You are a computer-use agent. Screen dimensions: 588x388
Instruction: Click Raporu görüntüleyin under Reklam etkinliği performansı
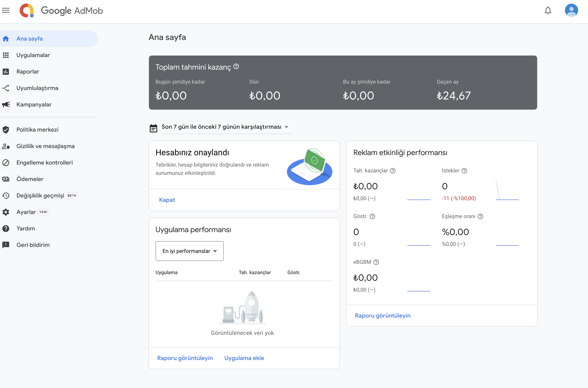383,316
